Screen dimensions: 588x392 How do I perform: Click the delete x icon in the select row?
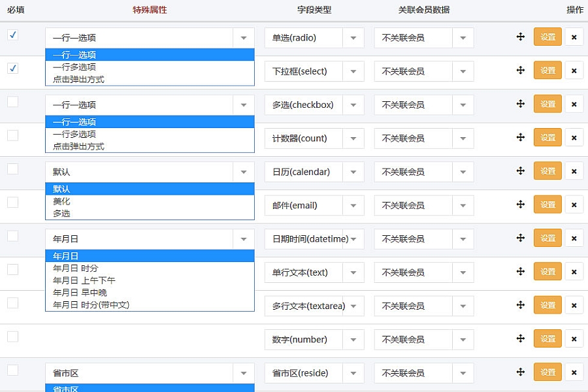click(574, 71)
